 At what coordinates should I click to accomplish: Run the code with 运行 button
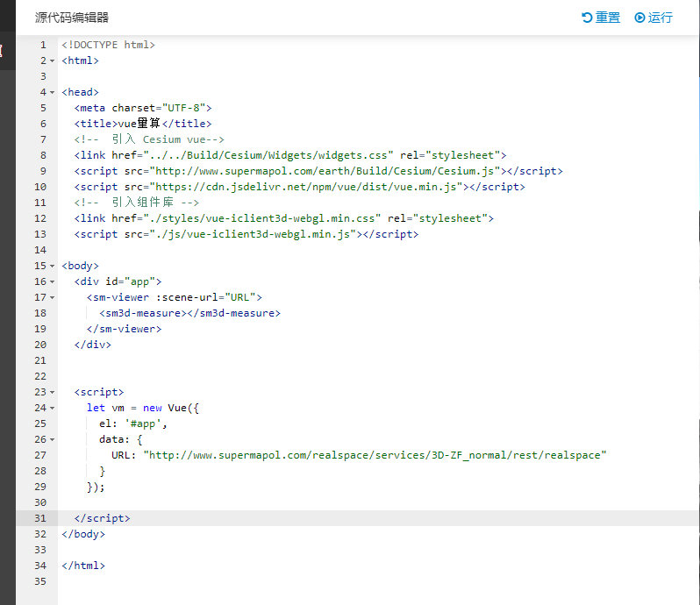[654, 18]
